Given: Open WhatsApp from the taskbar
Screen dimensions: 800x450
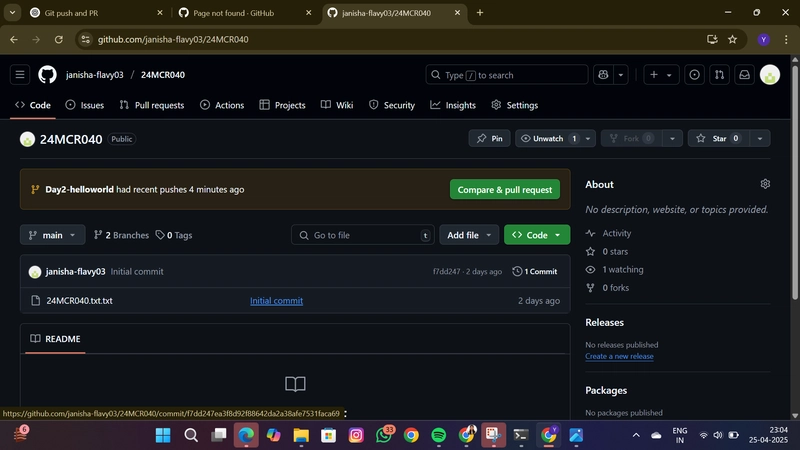Looking at the screenshot, I should click(x=384, y=435).
